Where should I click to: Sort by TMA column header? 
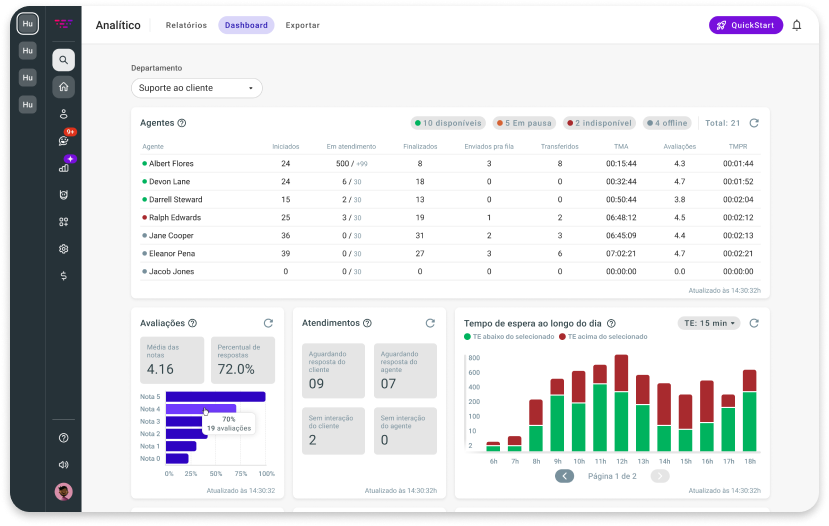click(x=621, y=146)
